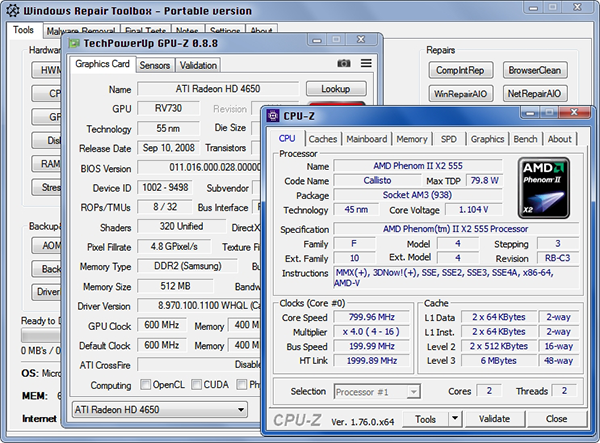The width and height of the screenshot is (600, 443).
Task: Click the Sep 10, 2008 release date value
Action: point(168,148)
